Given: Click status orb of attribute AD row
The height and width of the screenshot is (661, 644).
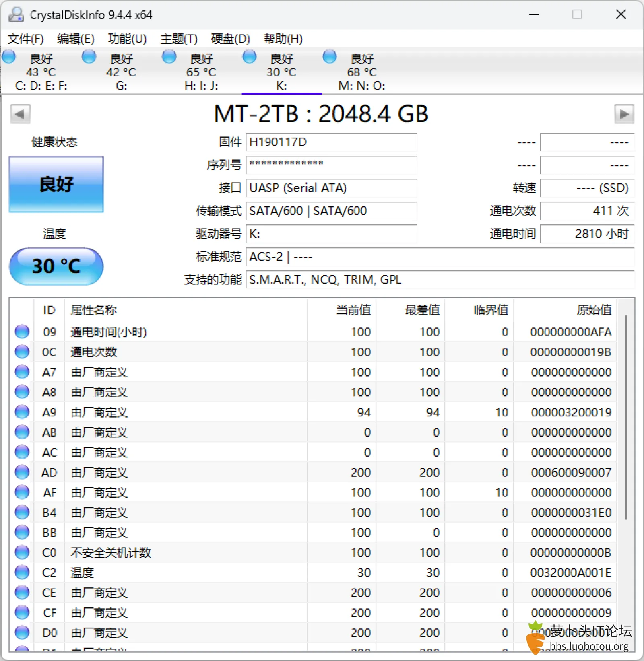Looking at the screenshot, I should coord(22,472).
